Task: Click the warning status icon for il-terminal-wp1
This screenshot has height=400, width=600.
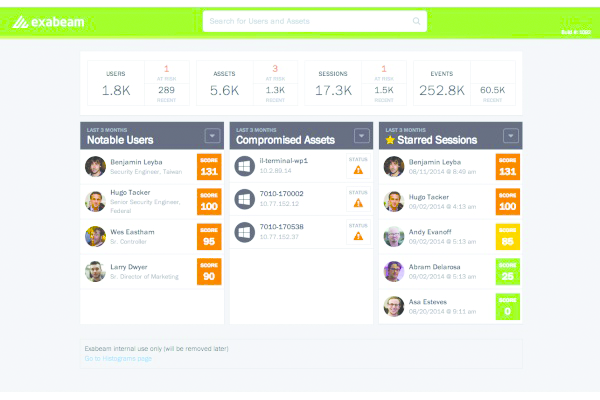Action: click(357, 169)
